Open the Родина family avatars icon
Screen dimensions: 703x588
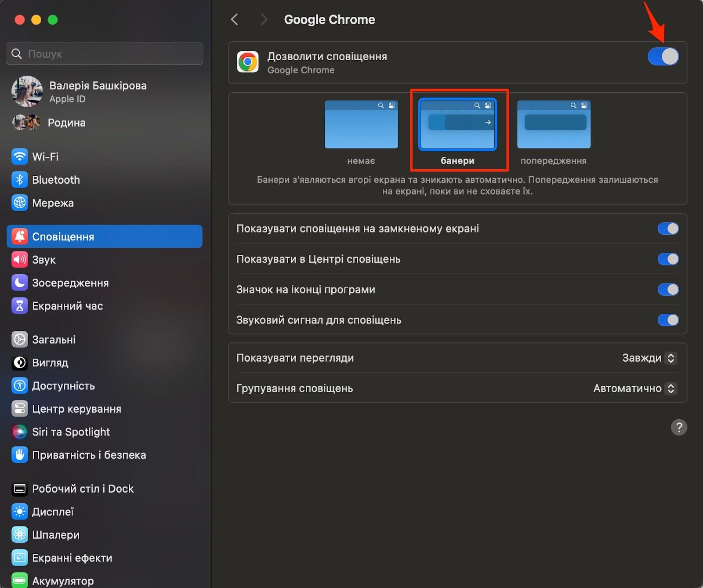26,123
